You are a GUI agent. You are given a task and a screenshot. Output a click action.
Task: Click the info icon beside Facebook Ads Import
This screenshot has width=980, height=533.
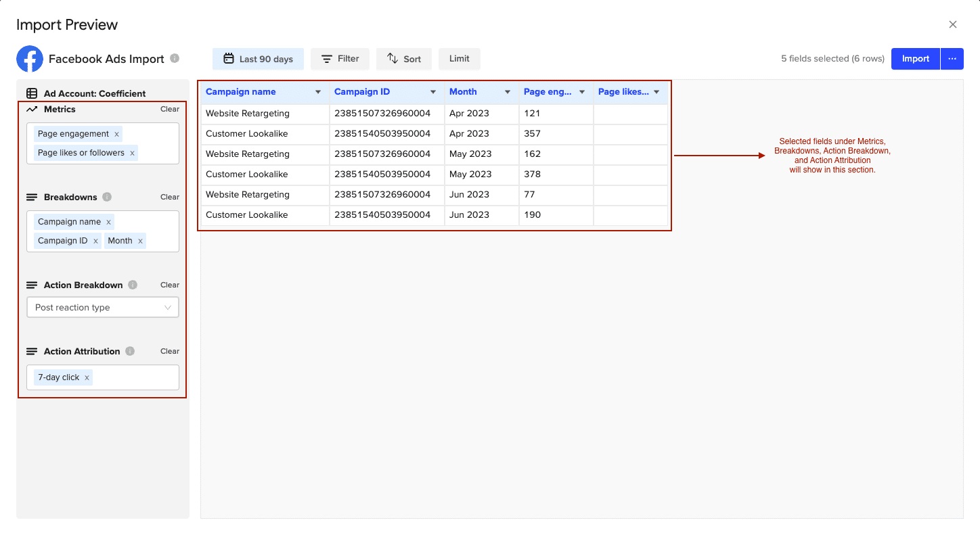(x=175, y=58)
